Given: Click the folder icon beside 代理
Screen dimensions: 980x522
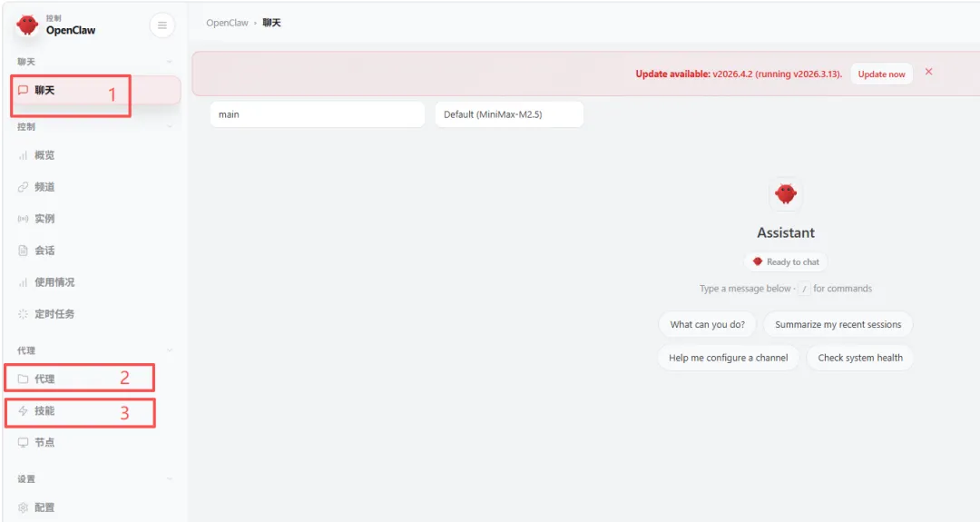Looking at the screenshot, I should [x=23, y=379].
